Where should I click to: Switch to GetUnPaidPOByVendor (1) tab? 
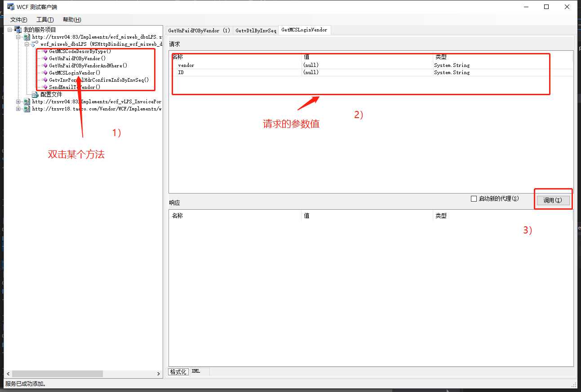199,31
